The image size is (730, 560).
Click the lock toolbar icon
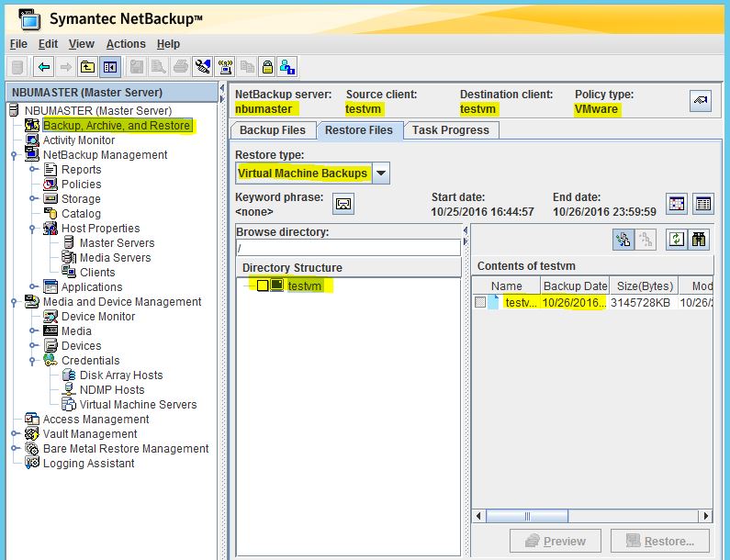267,68
